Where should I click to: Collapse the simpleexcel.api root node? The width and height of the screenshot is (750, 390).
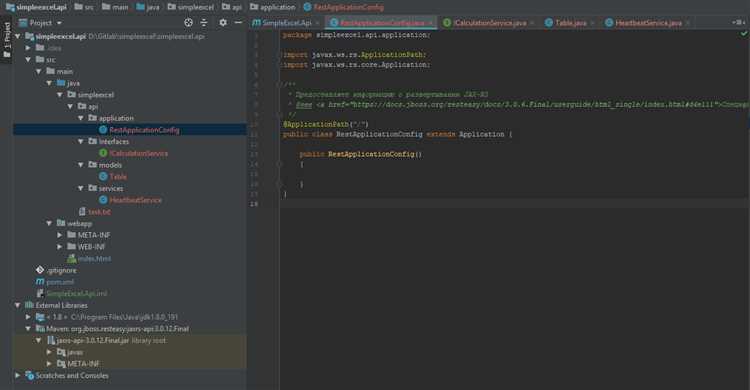click(x=18, y=36)
